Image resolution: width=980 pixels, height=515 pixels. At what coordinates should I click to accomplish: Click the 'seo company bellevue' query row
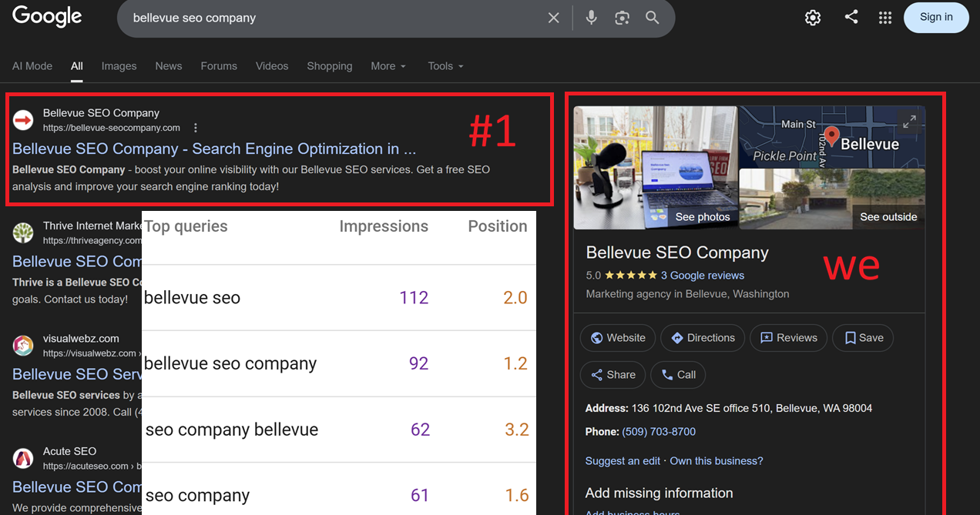point(339,430)
